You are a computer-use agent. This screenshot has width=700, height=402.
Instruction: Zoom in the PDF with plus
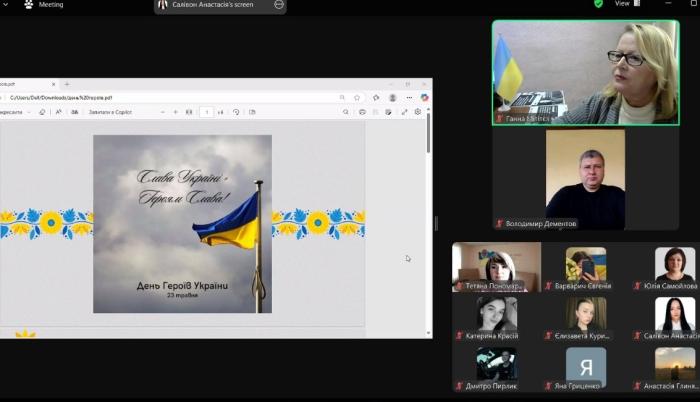175,112
